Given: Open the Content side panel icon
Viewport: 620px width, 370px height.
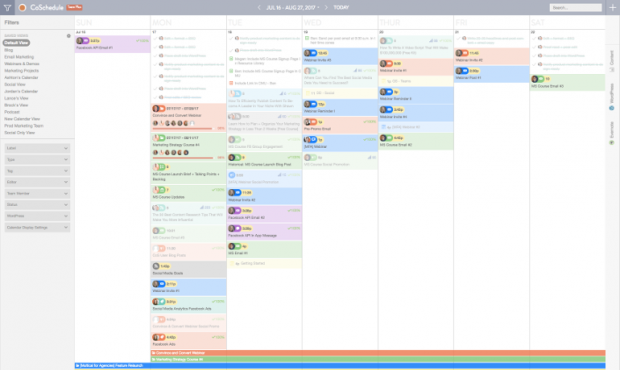Looking at the screenshot, I should click(x=612, y=70).
